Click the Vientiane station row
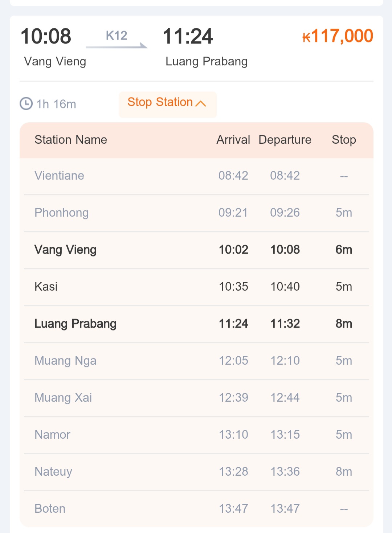The height and width of the screenshot is (533, 392). pyautogui.click(x=196, y=176)
